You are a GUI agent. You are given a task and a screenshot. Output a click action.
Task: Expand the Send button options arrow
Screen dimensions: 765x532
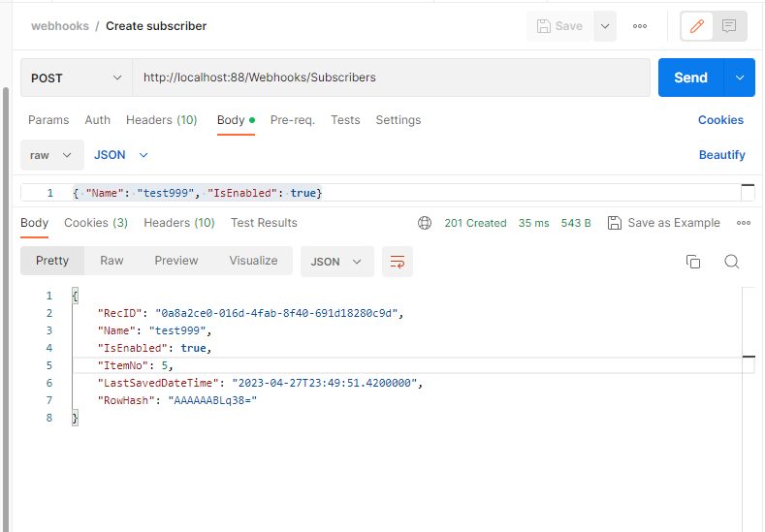coord(740,78)
